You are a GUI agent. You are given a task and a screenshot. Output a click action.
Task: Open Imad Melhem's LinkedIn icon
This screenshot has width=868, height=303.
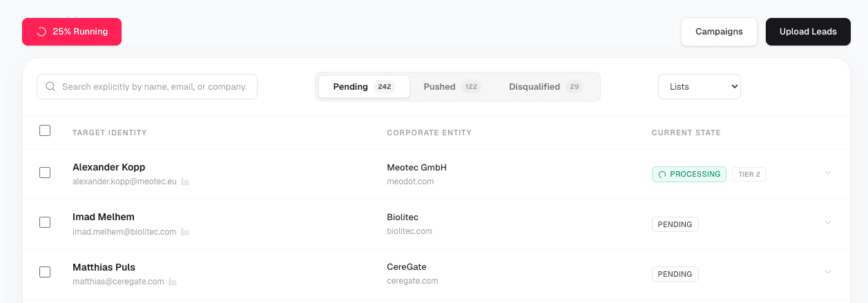[184, 232]
